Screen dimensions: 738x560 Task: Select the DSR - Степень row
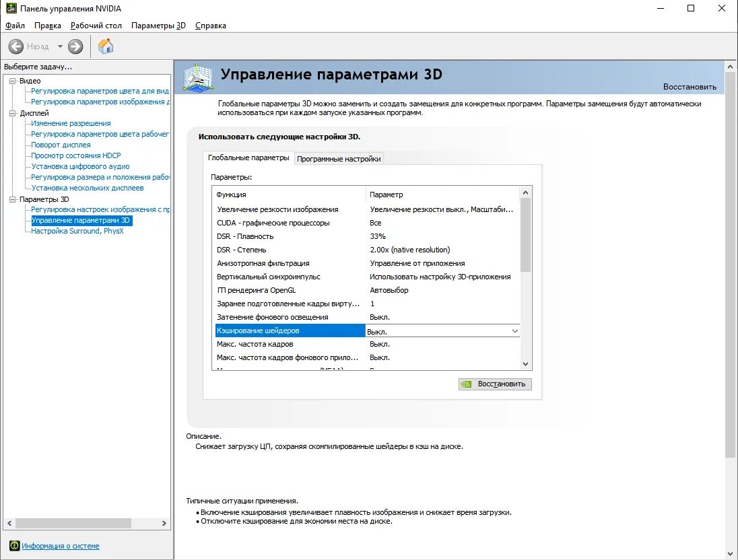click(367, 250)
